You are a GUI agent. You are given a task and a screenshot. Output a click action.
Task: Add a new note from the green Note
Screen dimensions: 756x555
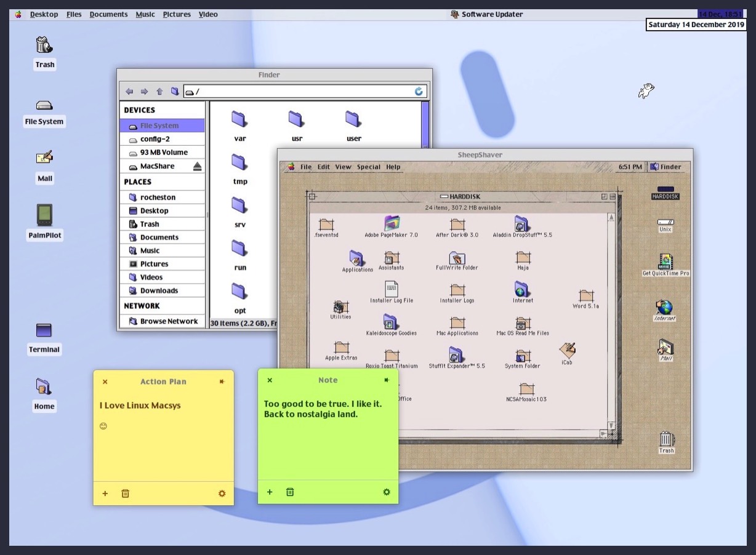tap(270, 492)
